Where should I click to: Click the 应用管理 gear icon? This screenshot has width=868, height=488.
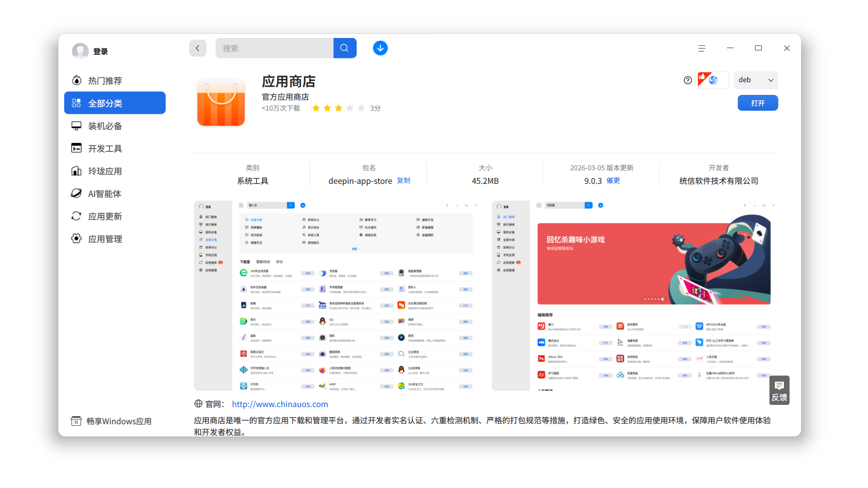(76, 239)
